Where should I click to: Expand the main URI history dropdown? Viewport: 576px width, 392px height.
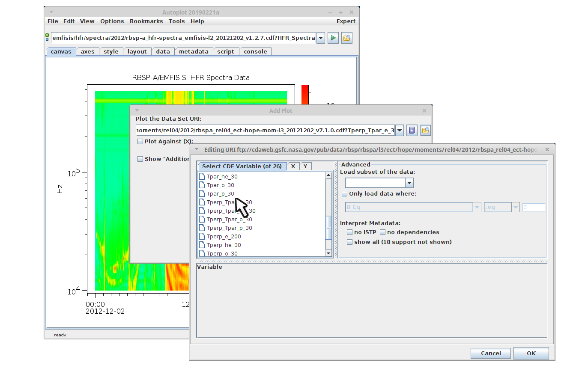point(321,38)
